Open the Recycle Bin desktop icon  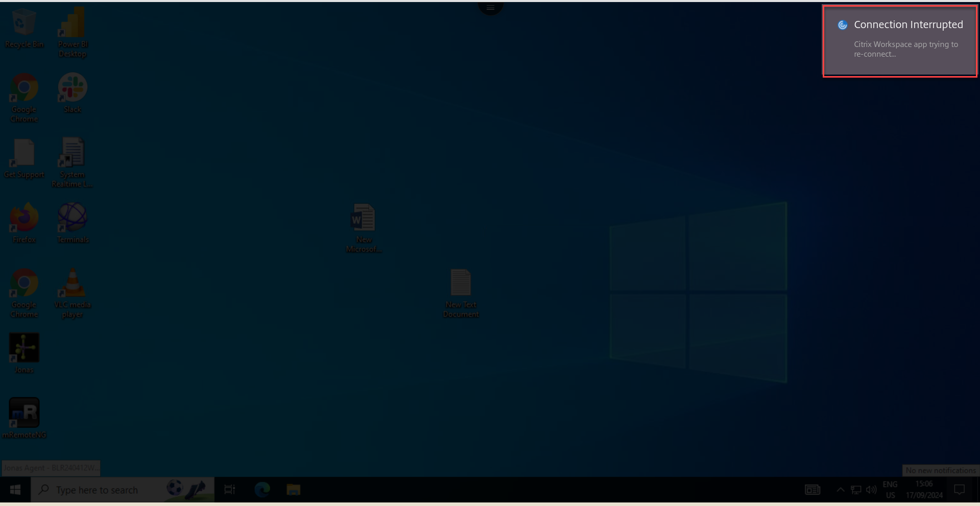point(24,28)
